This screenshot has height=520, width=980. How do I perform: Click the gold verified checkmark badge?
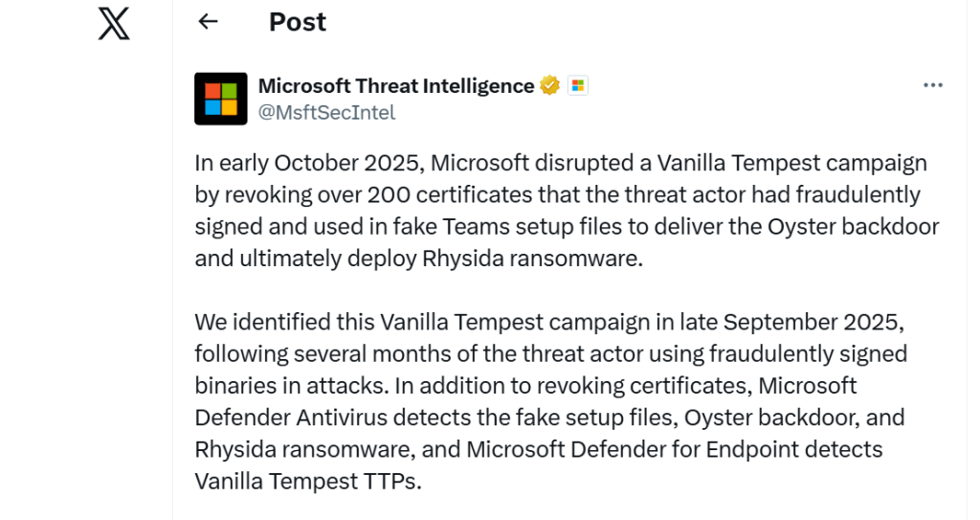tap(549, 86)
